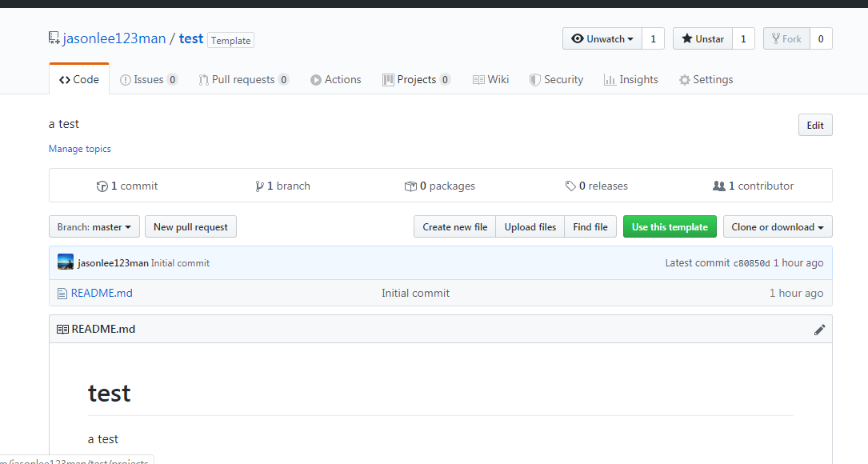This screenshot has height=464, width=868.
Task: Open repository Settings tab
Action: point(706,80)
